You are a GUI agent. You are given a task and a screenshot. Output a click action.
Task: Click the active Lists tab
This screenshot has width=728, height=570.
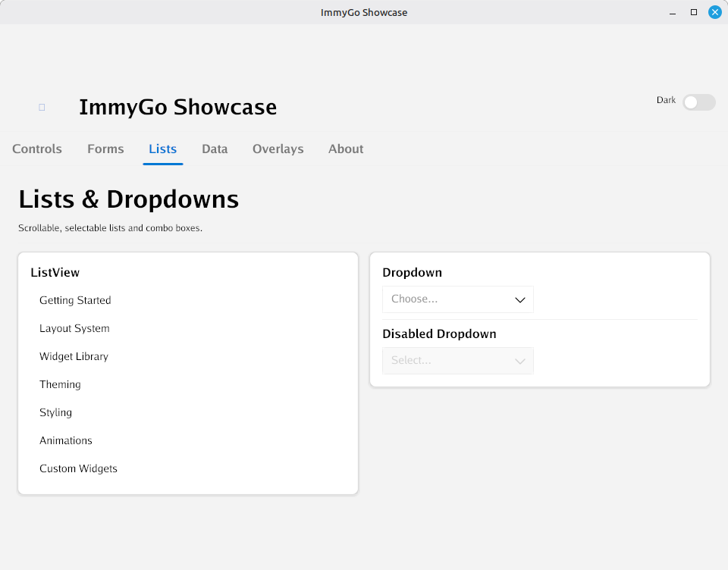coord(162,149)
